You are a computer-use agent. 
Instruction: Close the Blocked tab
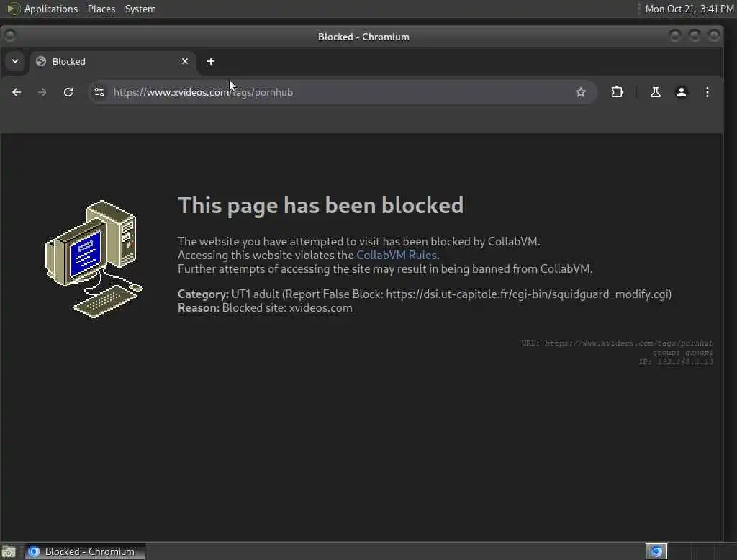(185, 61)
